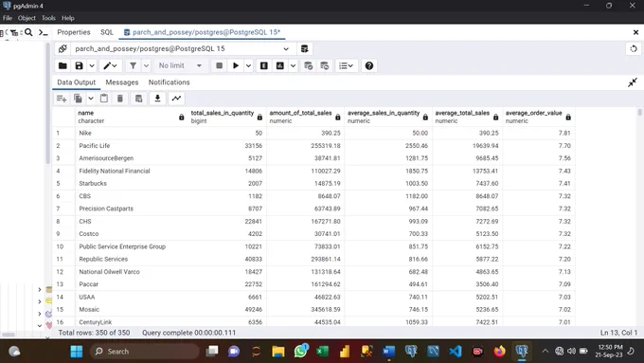Save data changes database icon
Viewport: 644px width, 363px height.
(x=139, y=99)
